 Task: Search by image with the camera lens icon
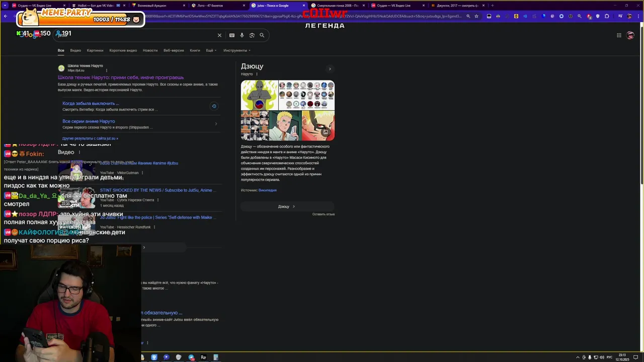pos(252,35)
